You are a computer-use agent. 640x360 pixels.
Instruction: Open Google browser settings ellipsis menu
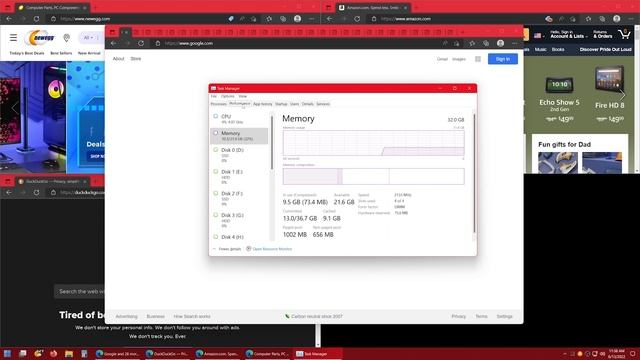[x=514, y=43]
